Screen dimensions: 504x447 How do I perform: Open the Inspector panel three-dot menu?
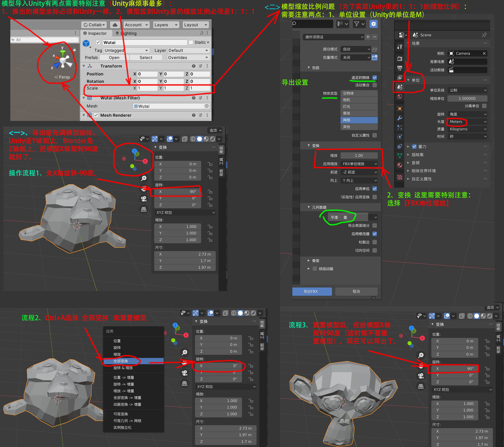tap(207, 33)
